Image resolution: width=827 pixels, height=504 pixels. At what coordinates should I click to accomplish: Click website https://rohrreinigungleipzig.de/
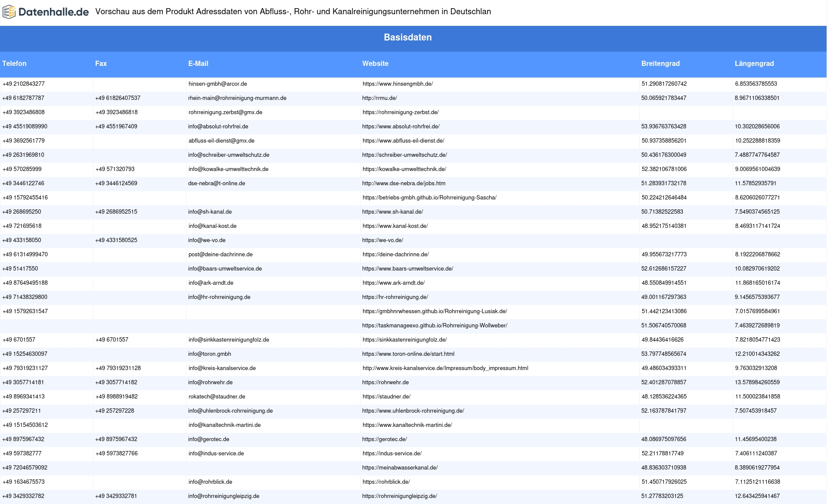(x=400, y=496)
